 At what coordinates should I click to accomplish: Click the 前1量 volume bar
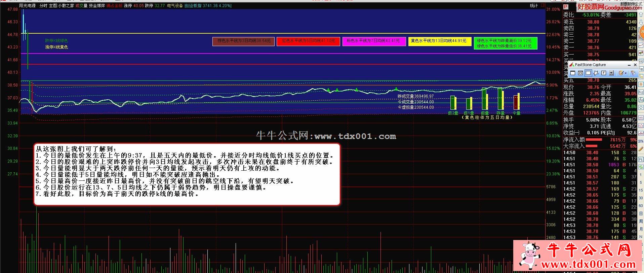(469, 104)
